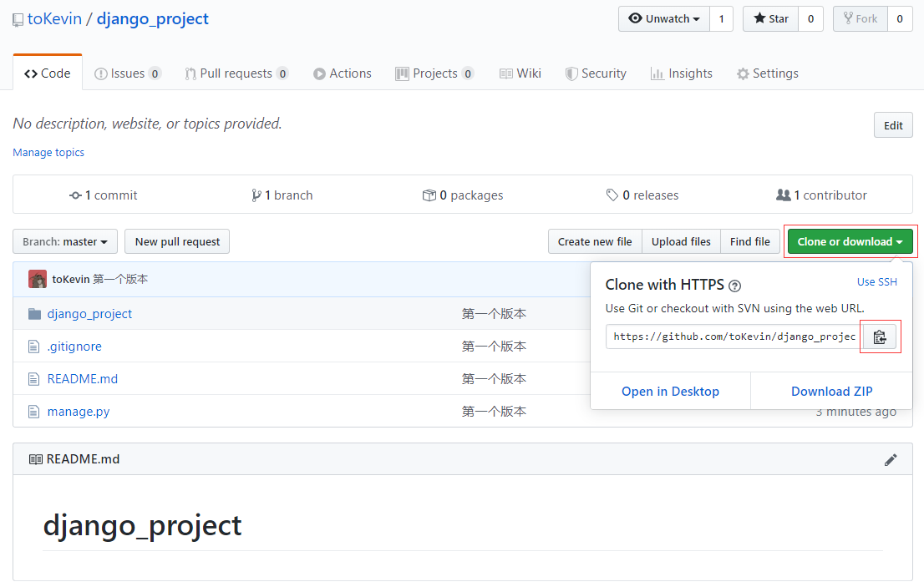Image resolution: width=924 pixels, height=587 pixels.
Task: Click the help icon beside Clone with HTTPS
Action: [x=734, y=286]
